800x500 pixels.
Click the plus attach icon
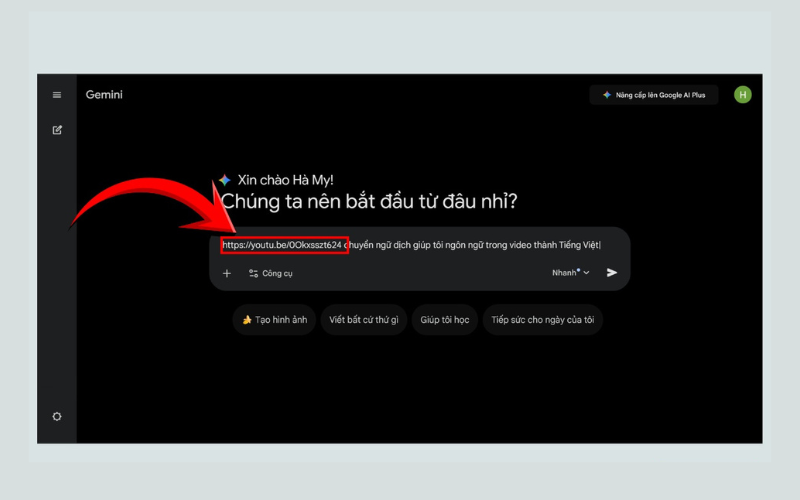tap(227, 273)
